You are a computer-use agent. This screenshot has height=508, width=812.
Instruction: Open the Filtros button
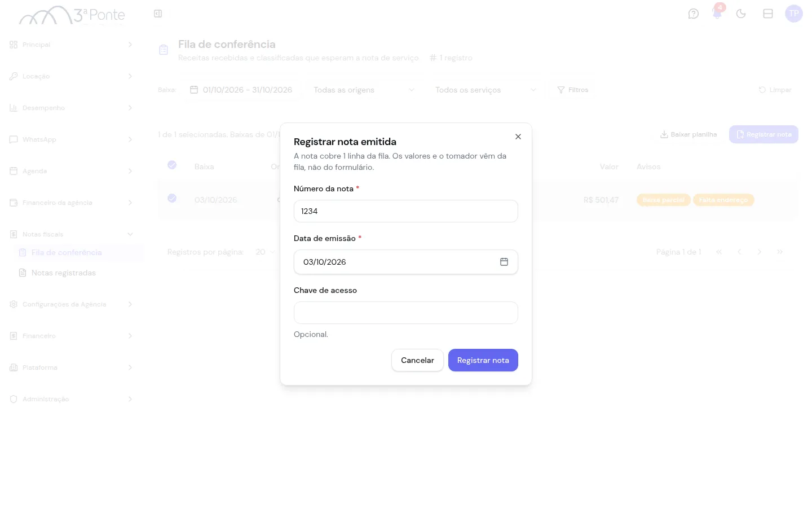click(x=573, y=90)
